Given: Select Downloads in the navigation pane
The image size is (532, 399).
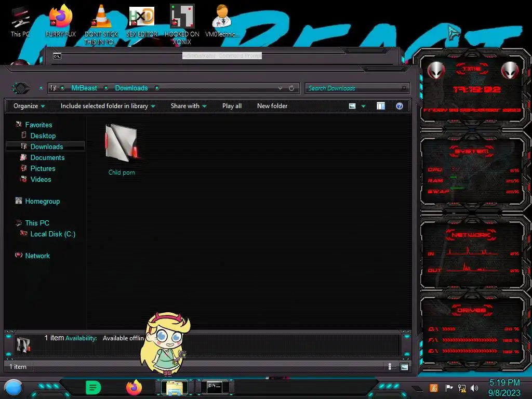Looking at the screenshot, I should [46, 147].
